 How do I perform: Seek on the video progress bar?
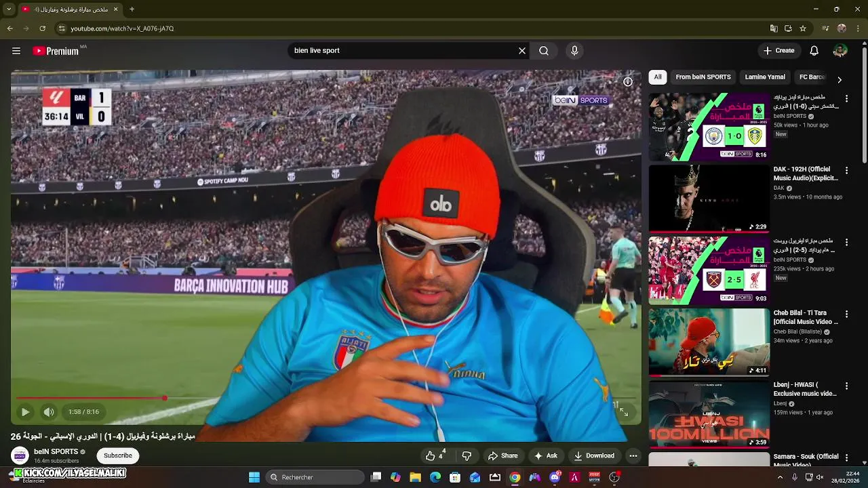tap(326, 398)
